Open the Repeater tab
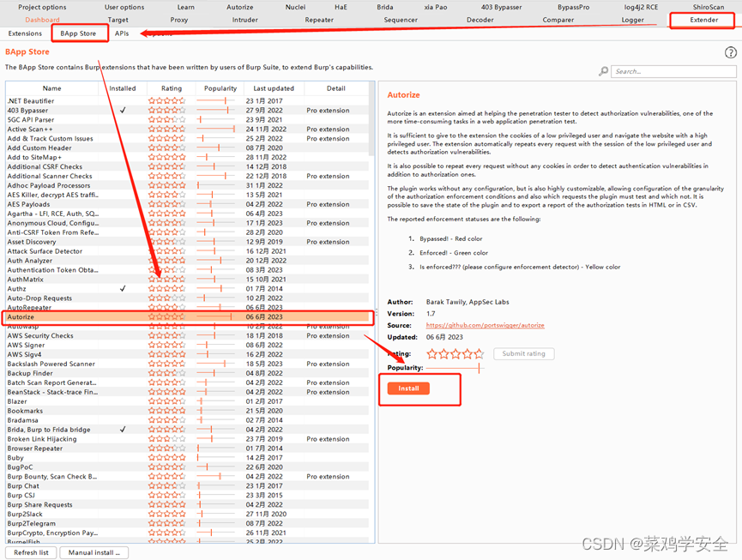Image resolution: width=742 pixels, height=560 pixels. (x=319, y=18)
